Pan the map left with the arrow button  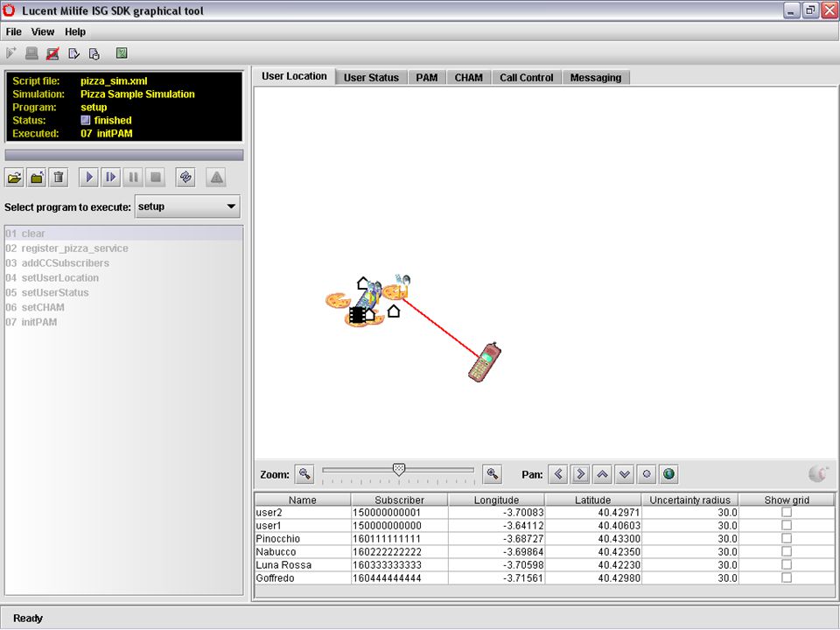pyautogui.click(x=558, y=474)
